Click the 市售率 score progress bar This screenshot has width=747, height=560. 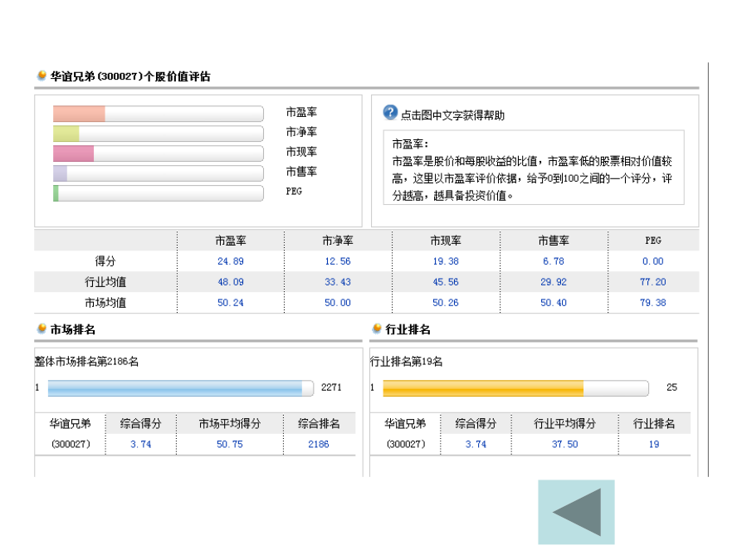pyautogui.click(x=159, y=173)
